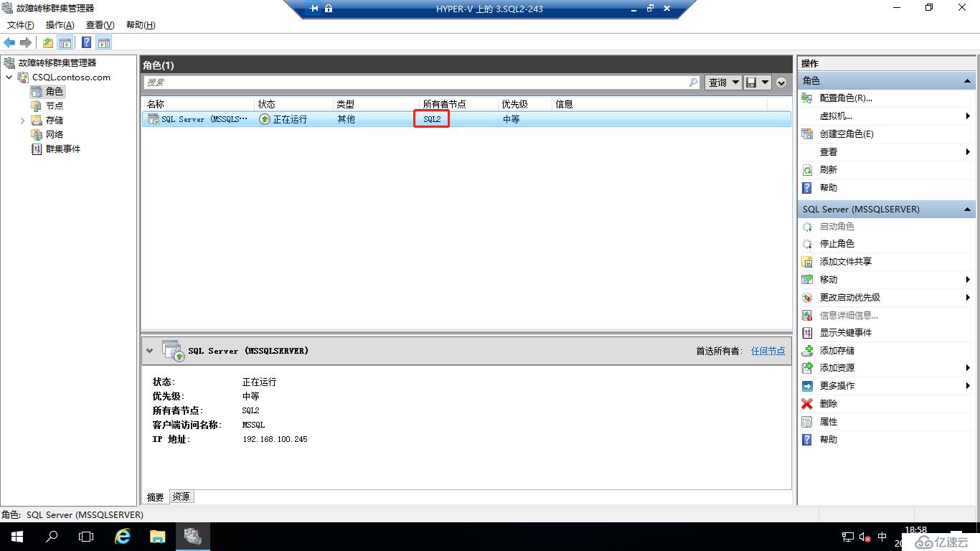The width and height of the screenshot is (980, 551).
Task: Sort by the 优先级 column header
Action: pos(514,104)
